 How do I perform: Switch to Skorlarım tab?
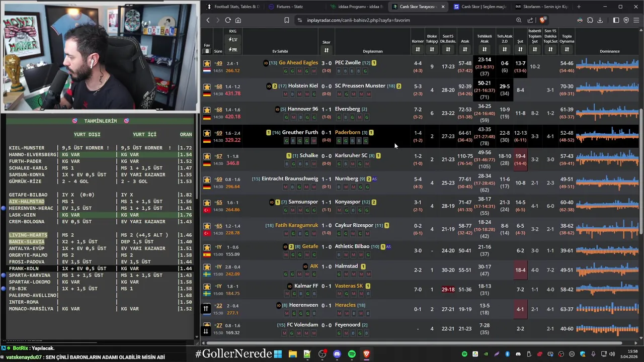coord(541,7)
